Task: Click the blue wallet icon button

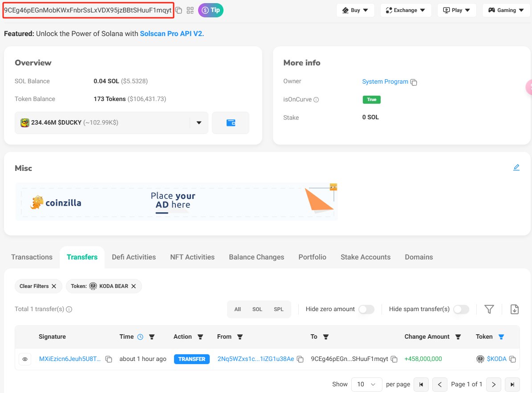Action: coord(231,123)
